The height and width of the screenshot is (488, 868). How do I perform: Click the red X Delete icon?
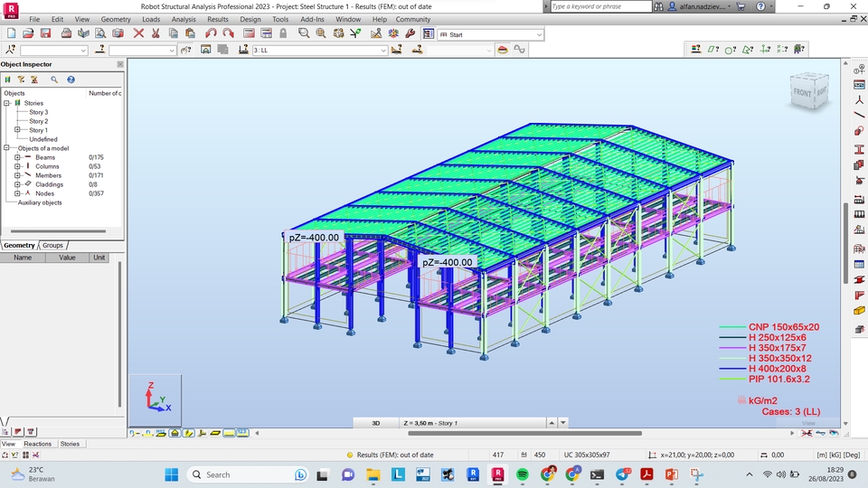[138, 33]
